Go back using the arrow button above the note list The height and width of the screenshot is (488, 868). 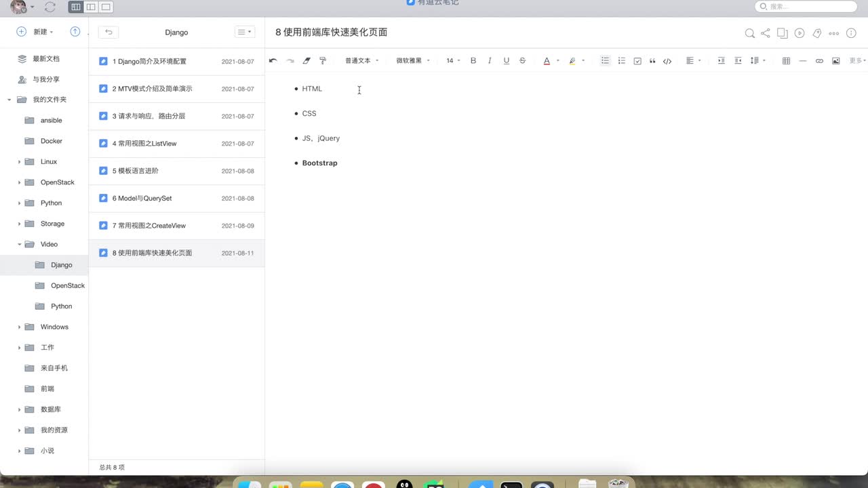point(108,32)
